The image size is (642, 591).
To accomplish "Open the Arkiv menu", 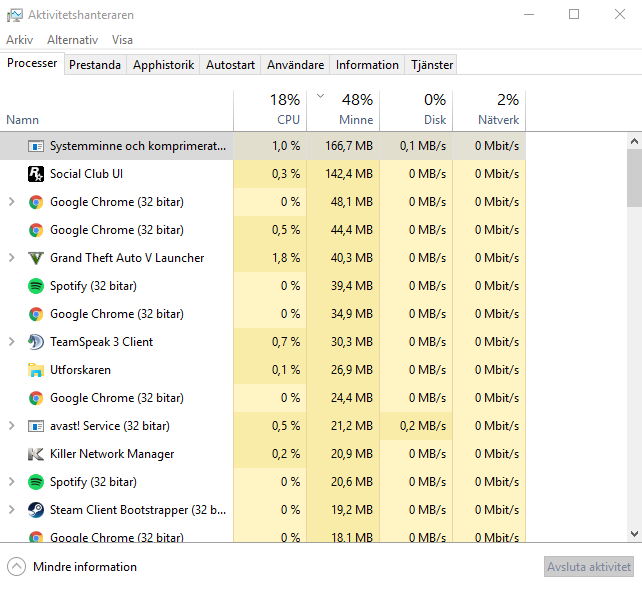I will pyautogui.click(x=19, y=40).
